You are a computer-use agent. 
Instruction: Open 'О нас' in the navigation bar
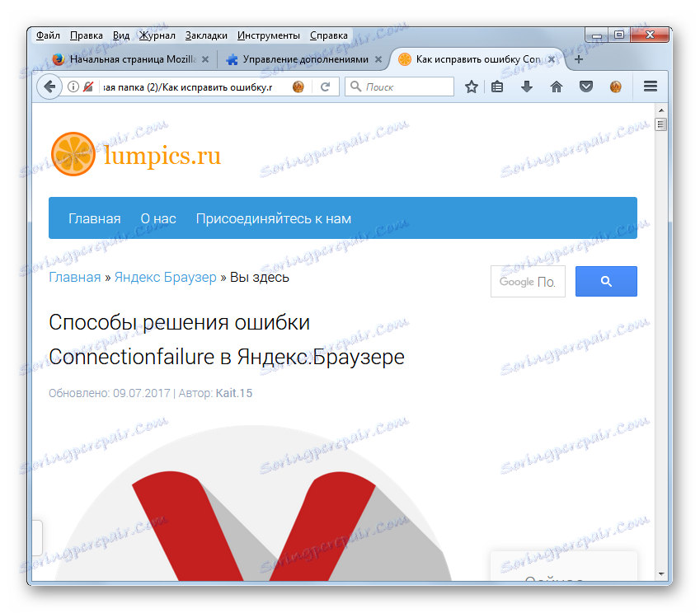158,218
